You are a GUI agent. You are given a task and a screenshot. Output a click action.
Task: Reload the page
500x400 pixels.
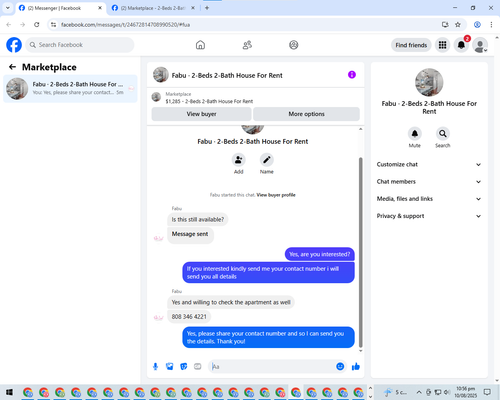(x=37, y=25)
